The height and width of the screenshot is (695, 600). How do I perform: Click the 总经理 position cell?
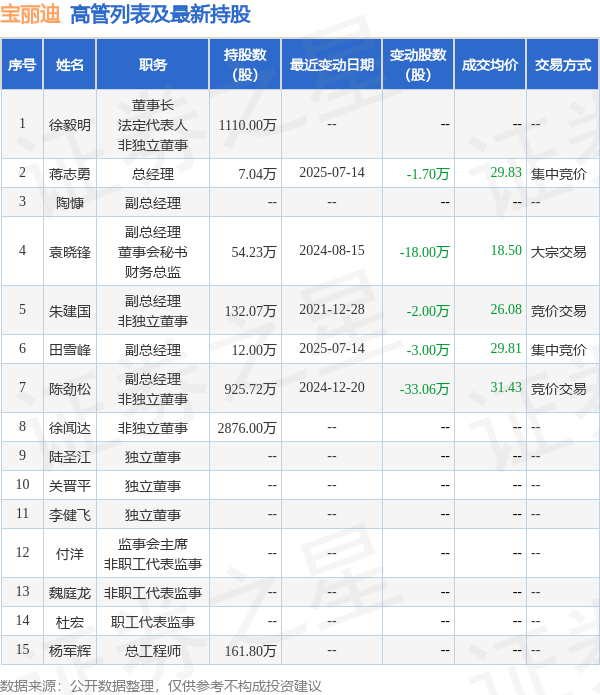pyautogui.click(x=152, y=174)
